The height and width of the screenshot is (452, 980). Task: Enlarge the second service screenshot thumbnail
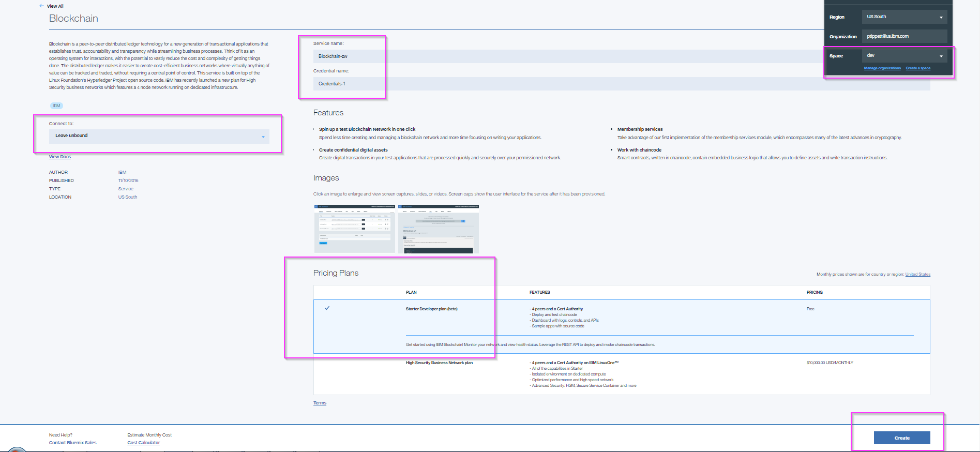click(439, 229)
